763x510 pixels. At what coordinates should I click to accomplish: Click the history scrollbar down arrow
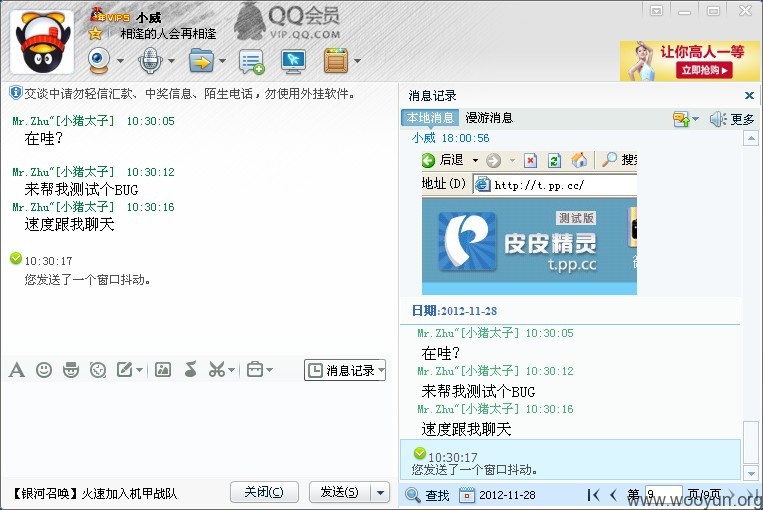(751, 473)
